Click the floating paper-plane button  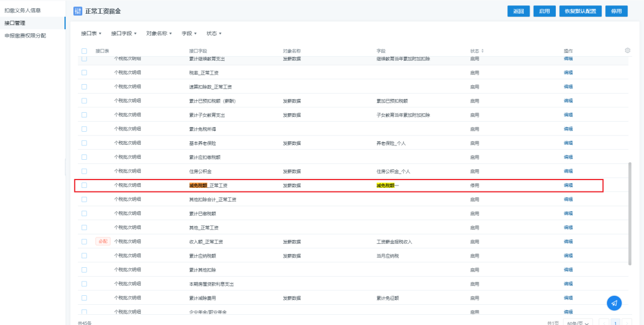(614, 303)
